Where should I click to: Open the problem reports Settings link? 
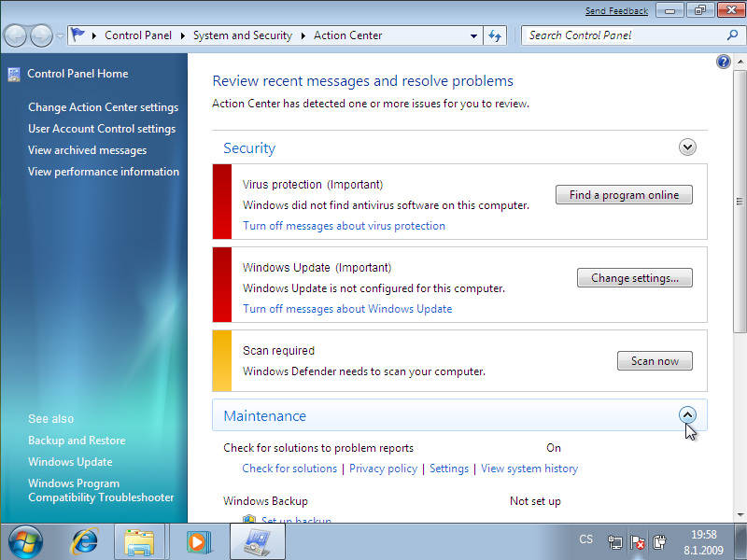point(449,469)
